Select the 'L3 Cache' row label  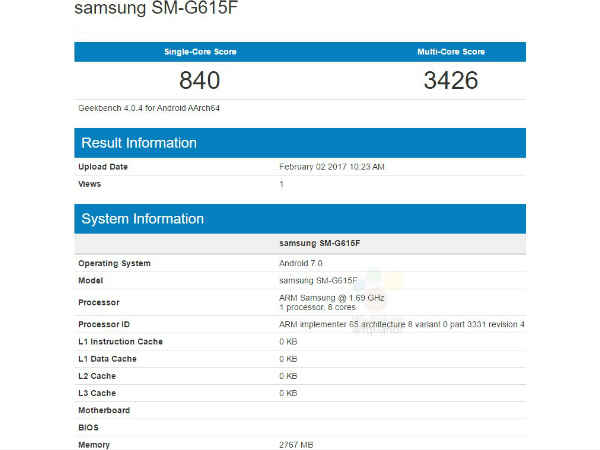tap(97, 393)
